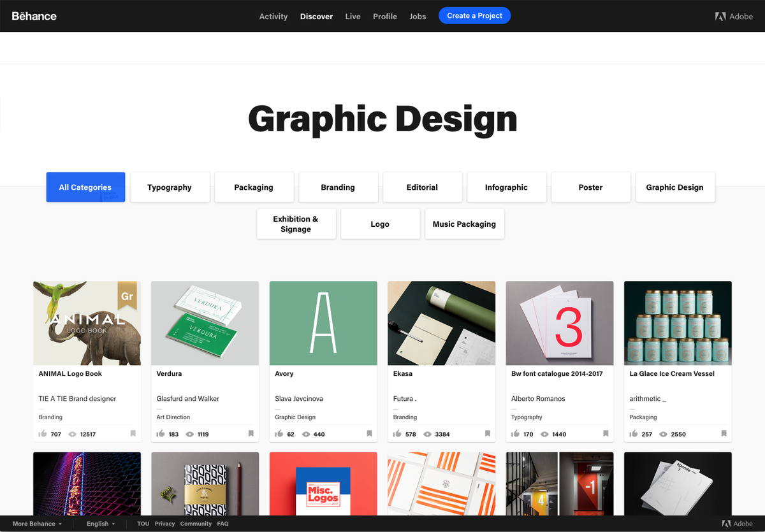Click the like icon on ANIMAL Logo Book

coord(43,434)
